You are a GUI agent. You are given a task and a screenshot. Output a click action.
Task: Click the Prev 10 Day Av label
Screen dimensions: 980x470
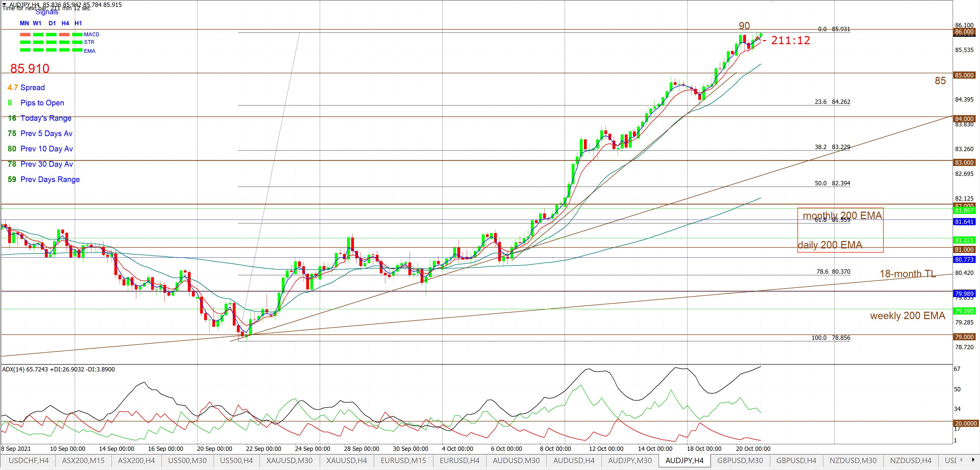(47, 149)
